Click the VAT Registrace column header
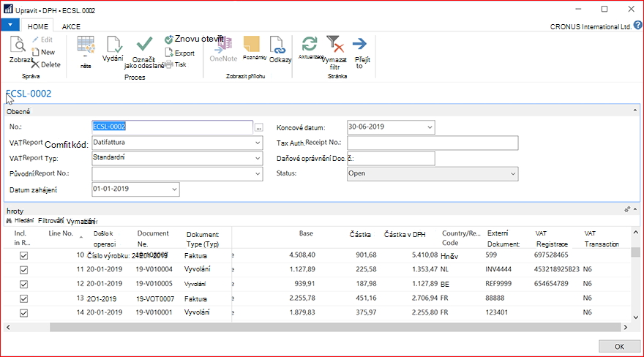 552,238
